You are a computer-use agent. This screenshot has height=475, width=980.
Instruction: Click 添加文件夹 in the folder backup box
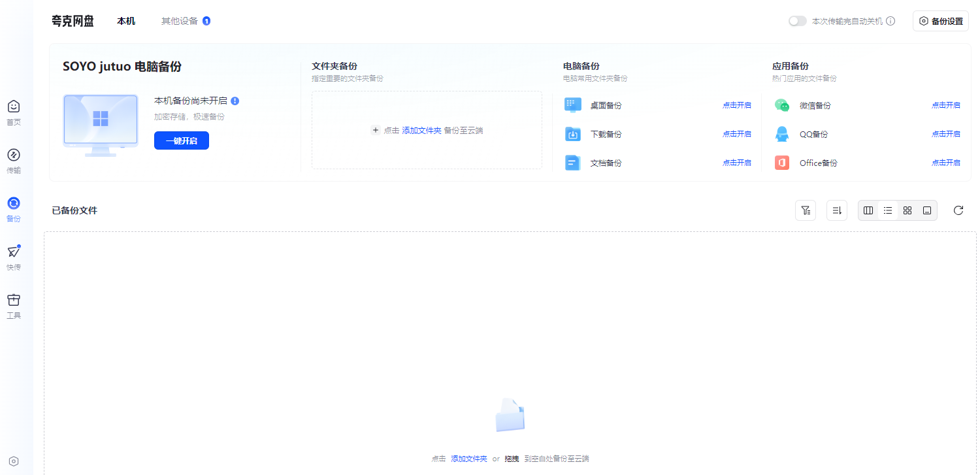[421, 131]
